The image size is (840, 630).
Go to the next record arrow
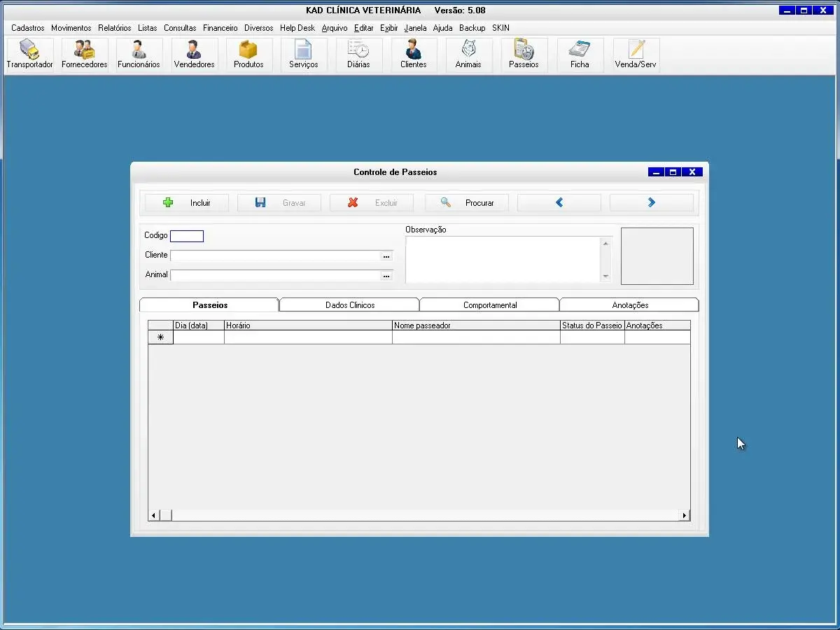click(651, 203)
